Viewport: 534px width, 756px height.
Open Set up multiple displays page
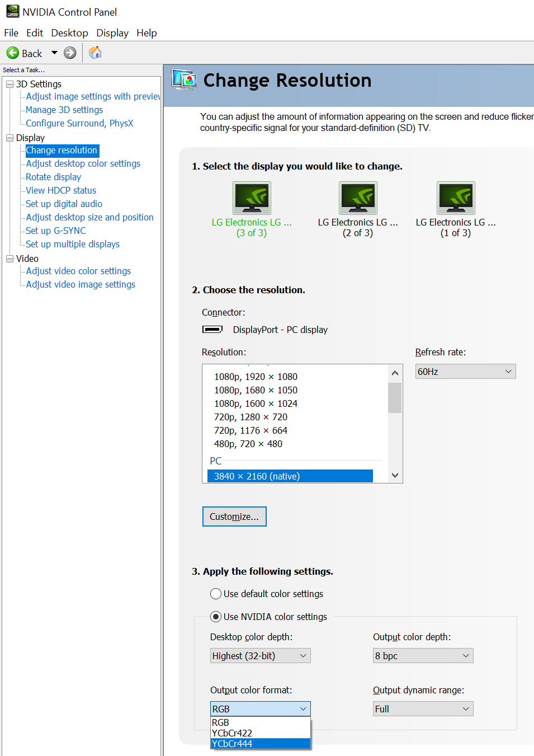(x=73, y=244)
